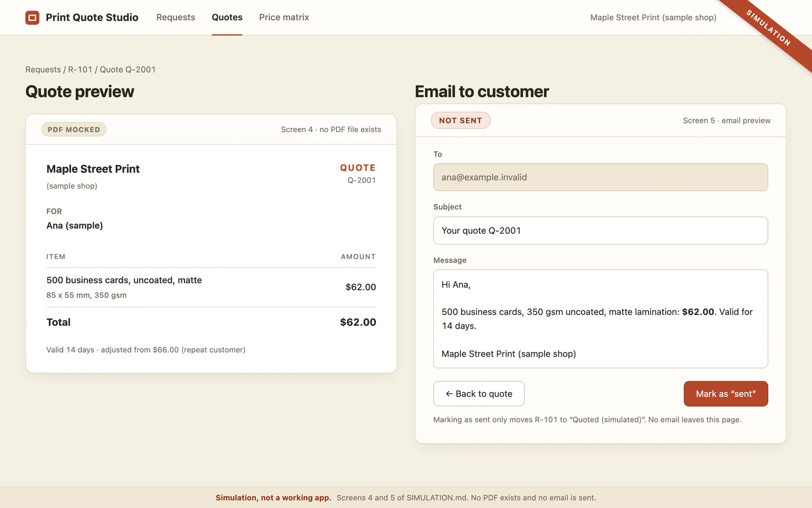Click the PDF MOCKED badge

(74, 130)
